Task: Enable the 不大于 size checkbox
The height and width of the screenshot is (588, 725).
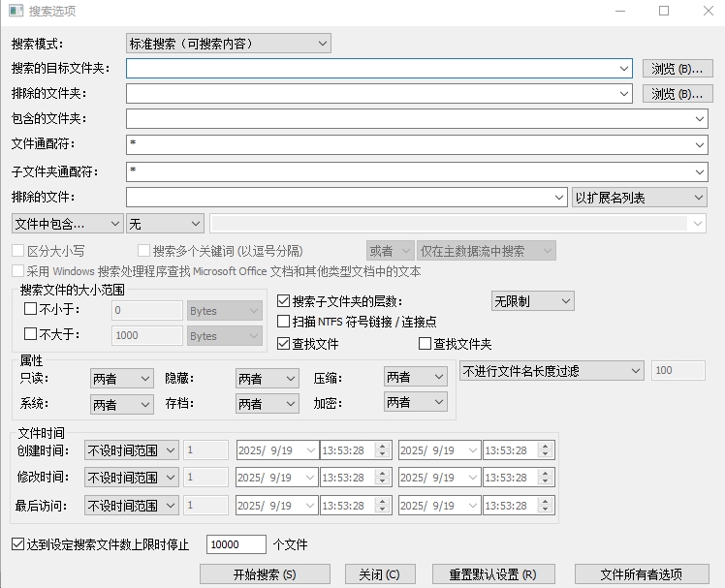Action: [x=30, y=335]
